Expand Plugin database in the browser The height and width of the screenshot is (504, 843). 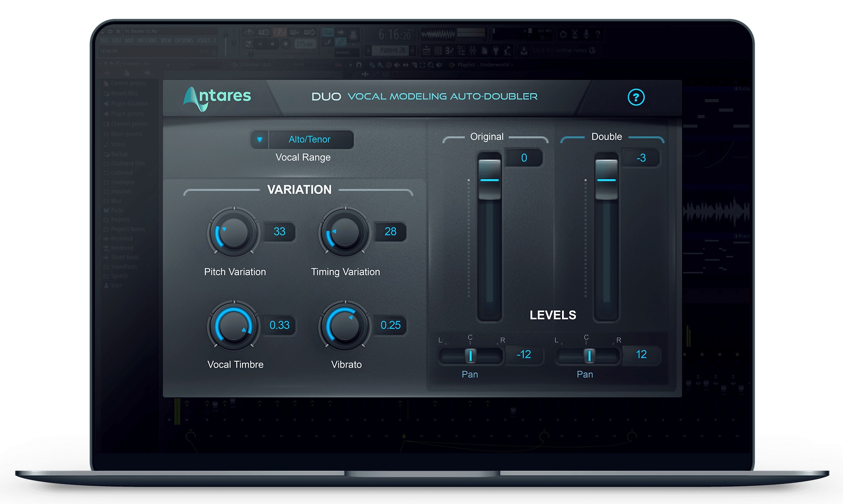tap(126, 103)
